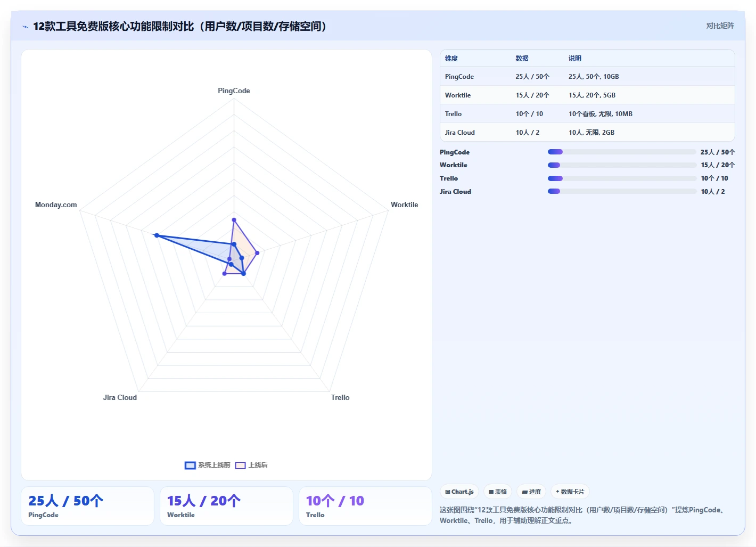Screen dimensions: 756x547
Task: Click the 进度 tag chip
Action: click(531, 492)
